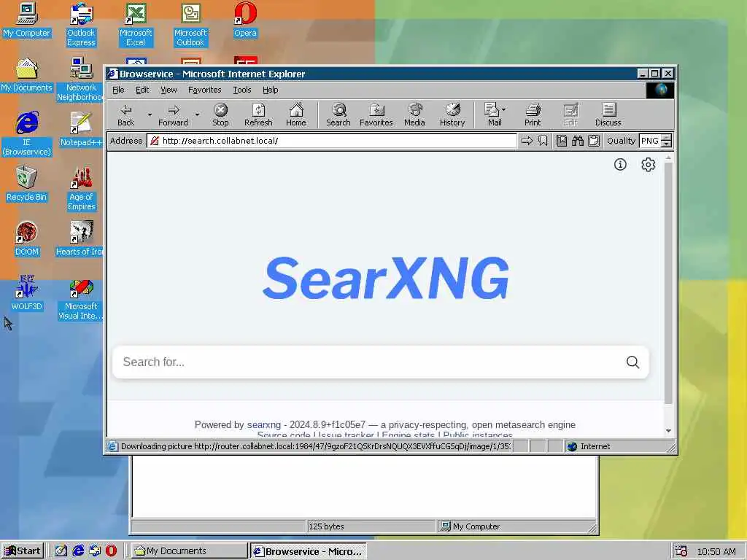Open SearXNG preferences gear icon

pyautogui.click(x=648, y=165)
